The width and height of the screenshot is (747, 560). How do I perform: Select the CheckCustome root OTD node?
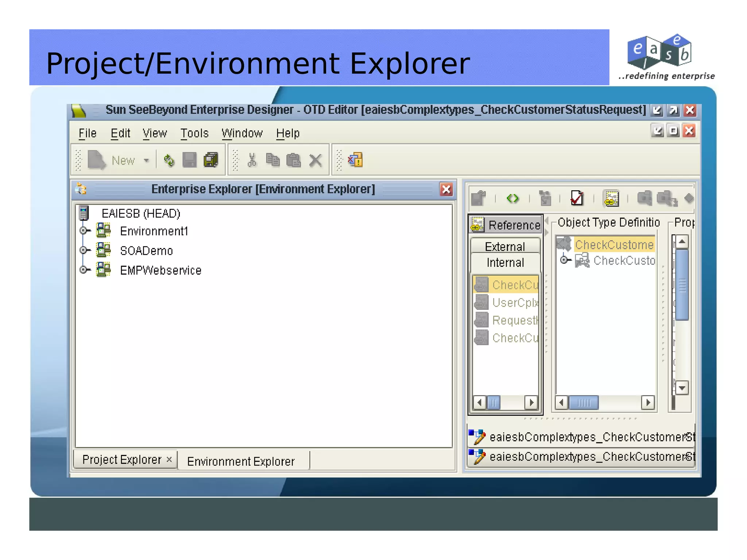(x=614, y=245)
